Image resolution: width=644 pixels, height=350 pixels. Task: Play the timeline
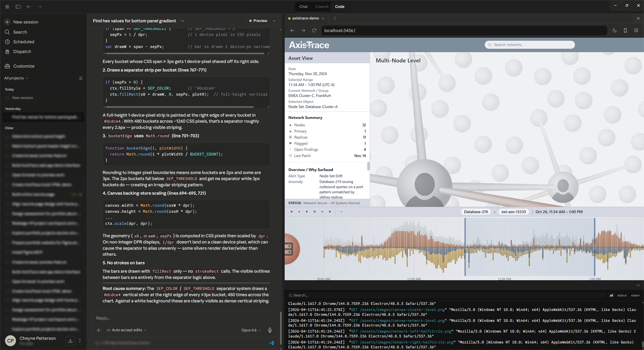pos(307,212)
